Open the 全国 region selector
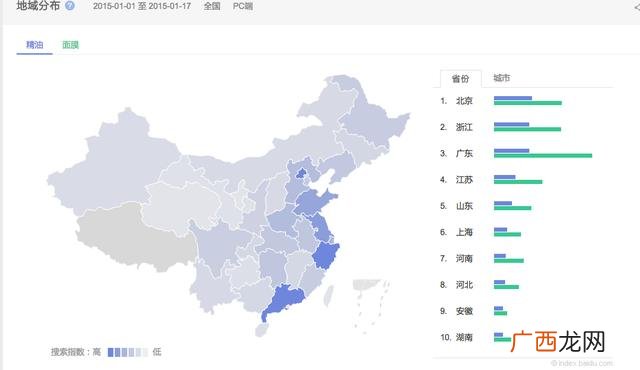 click(212, 6)
